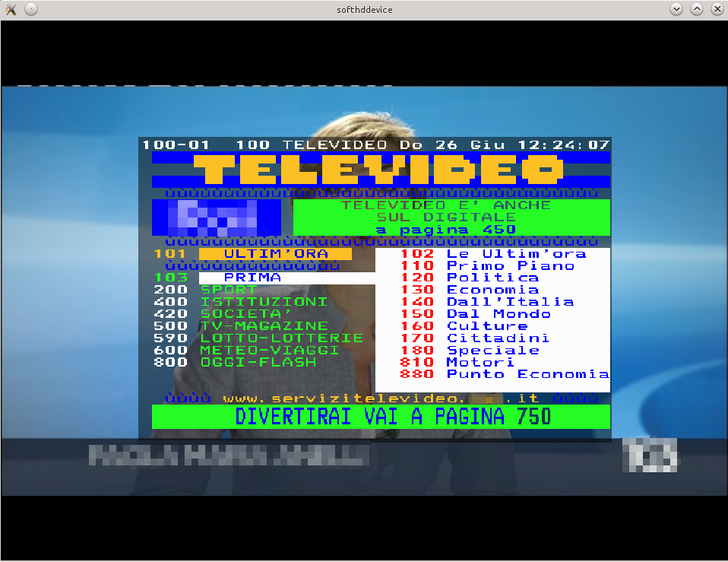Click 'Dal Mondo' row

476,314
